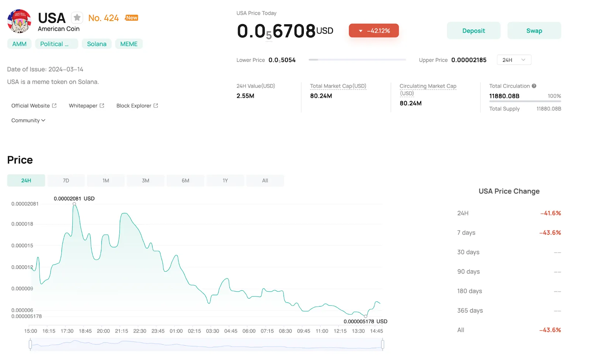
Task: Click the Official Website link text
Action: point(31,106)
